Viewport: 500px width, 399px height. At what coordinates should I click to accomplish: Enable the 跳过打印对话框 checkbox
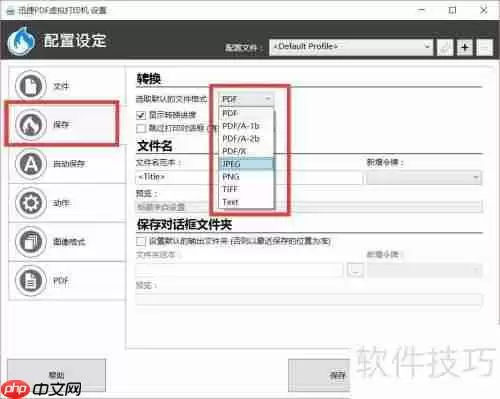(141, 128)
